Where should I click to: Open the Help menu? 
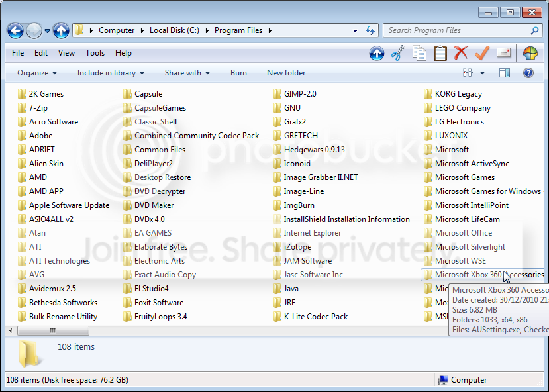pyautogui.click(x=123, y=53)
